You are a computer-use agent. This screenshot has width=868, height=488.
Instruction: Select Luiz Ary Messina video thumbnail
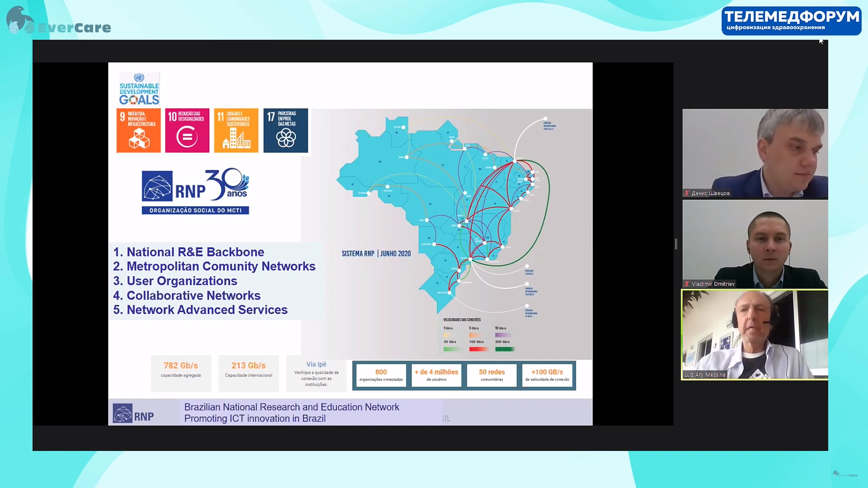tap(755, 335)
